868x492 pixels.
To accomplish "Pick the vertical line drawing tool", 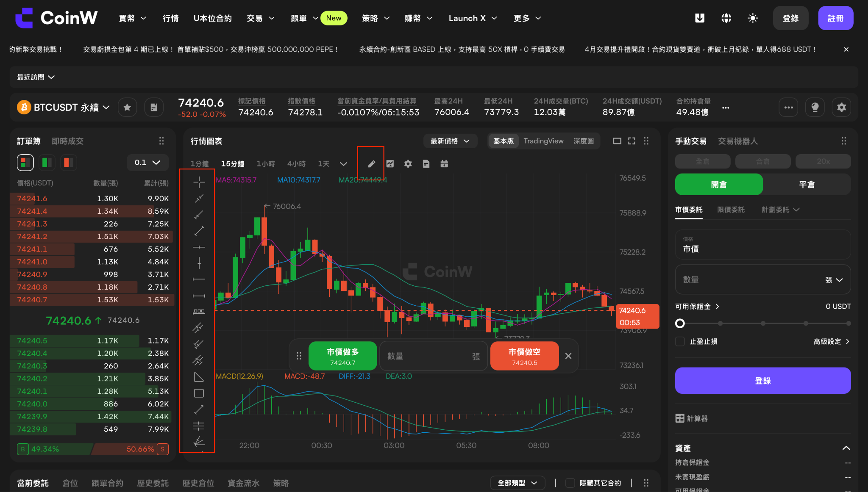I will pyautogui.click(x=199, y=263).
